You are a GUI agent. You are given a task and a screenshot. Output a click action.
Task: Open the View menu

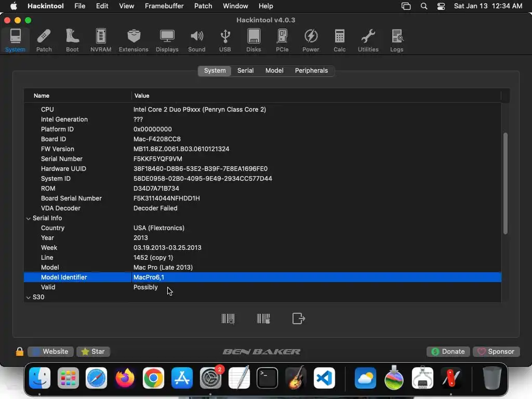click(127, 6)
